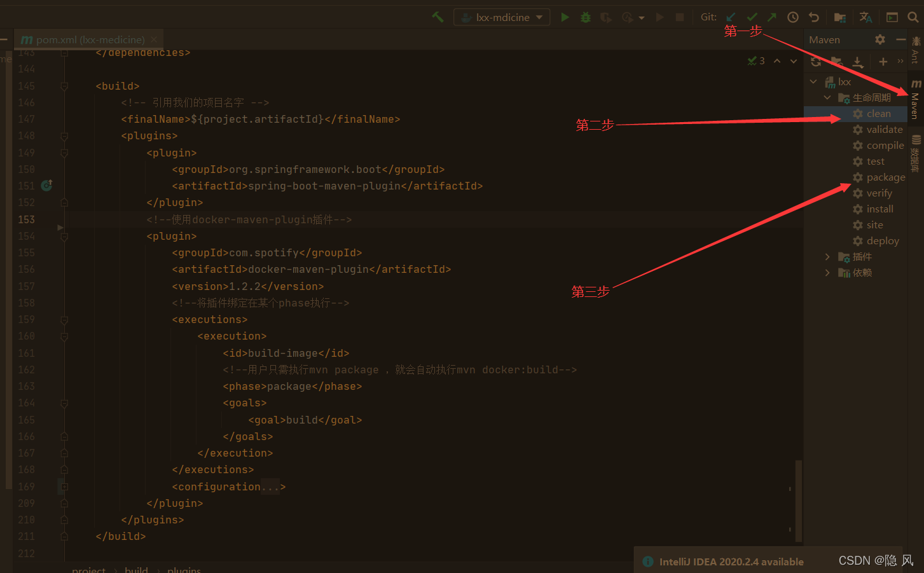Screen dimensions: 924x573
Task: Click the build breadcrumb
Action: (136, 569)
